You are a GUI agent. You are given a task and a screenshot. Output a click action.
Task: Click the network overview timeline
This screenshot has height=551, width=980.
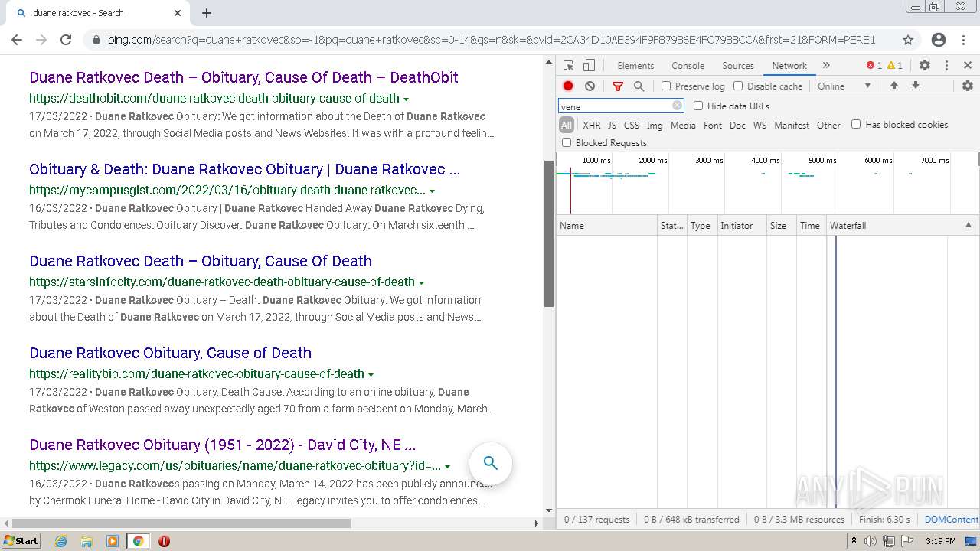coord(767,184)
